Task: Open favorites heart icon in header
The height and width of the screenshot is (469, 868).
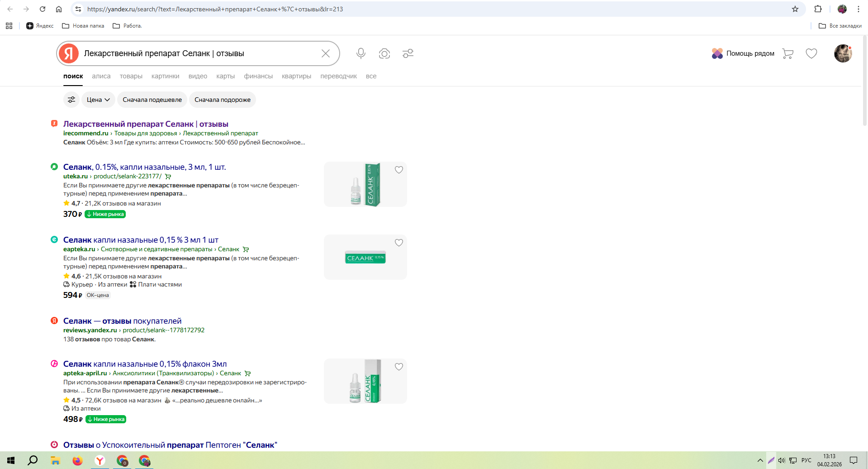Action: pyautogui.click(x=811, y=53)
